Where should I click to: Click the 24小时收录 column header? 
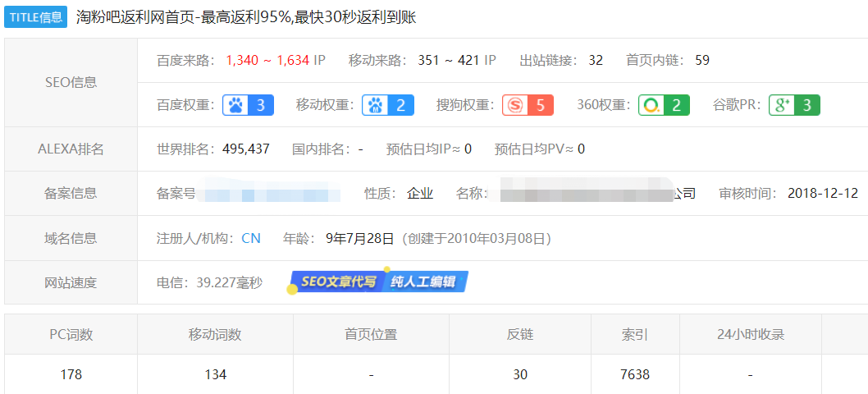[750, 335]
